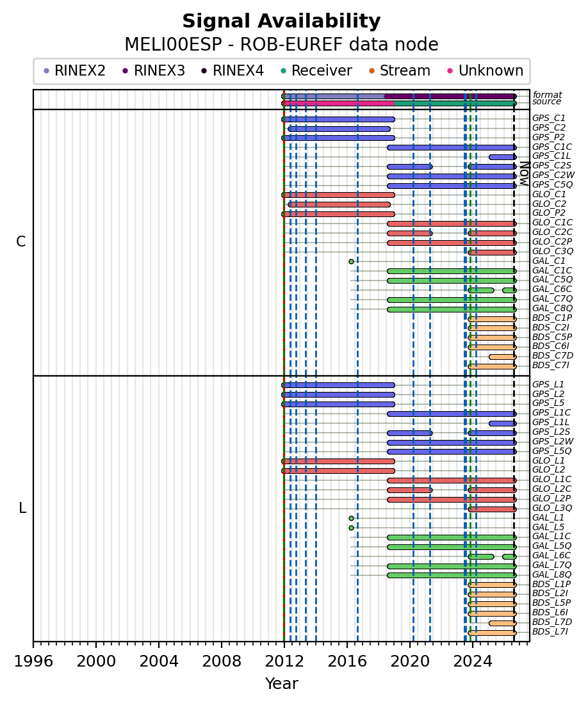588x705 pixels.
Task: Select the GLO_C2P row label
Action: 552,242
